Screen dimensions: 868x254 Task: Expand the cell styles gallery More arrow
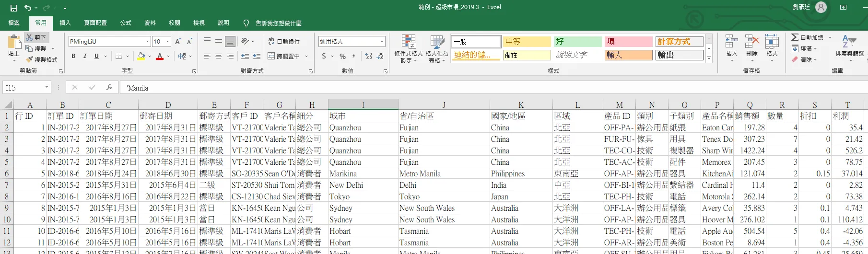(709, 58)
